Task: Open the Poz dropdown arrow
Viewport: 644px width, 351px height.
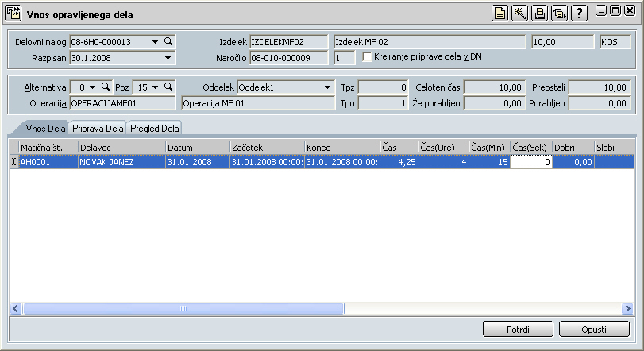Action: pos(155,87)
